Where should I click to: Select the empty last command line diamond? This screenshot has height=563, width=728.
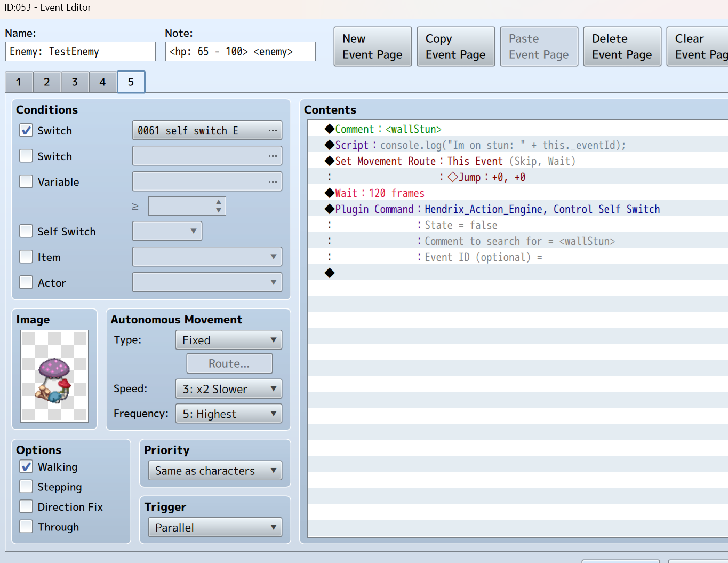point(330,273)
